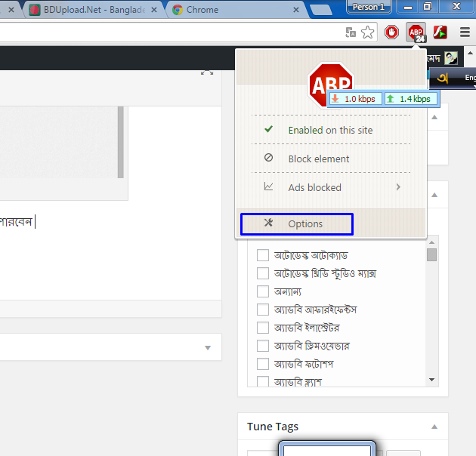Check the অ্যাডবি আফটারইফেক্টস category
Screen dimensions: 476x456
click(263, 310)
